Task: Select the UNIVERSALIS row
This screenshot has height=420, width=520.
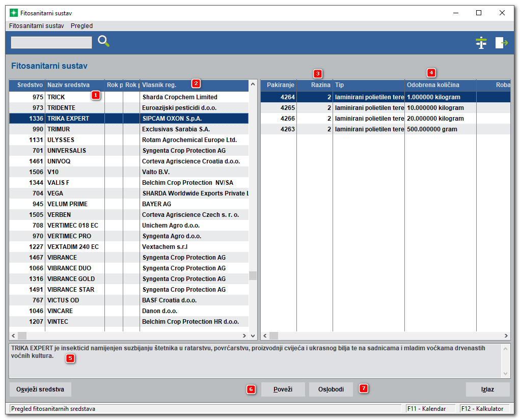Action: [129, 151]
